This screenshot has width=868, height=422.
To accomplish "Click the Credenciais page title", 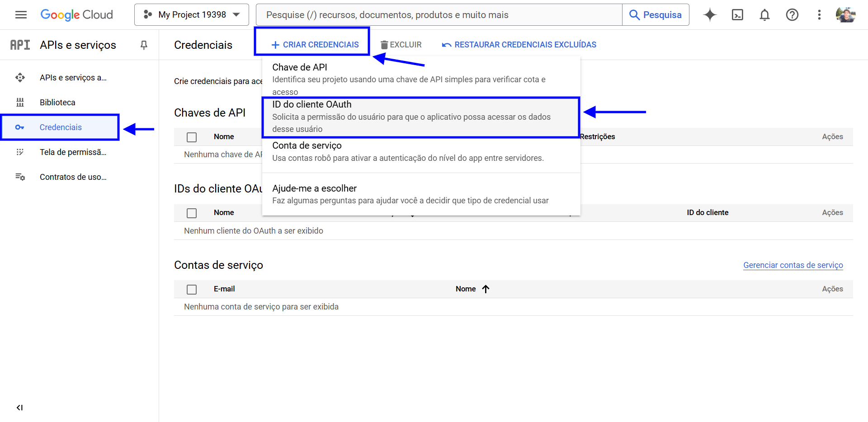I will [x=203, y=45].
